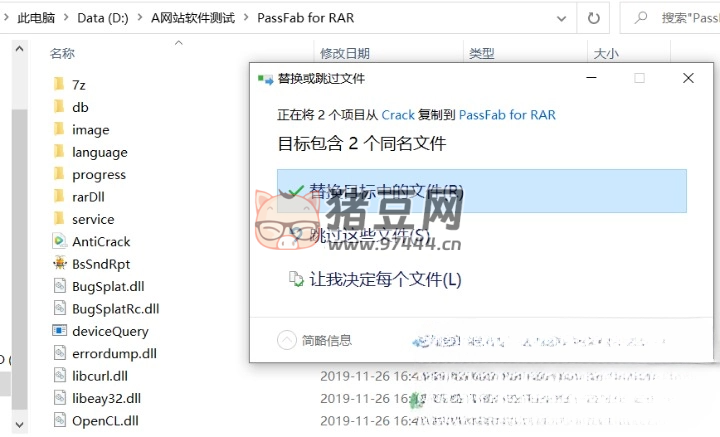This screenshot has width=720, height=437.
Task: Expand breadcrumb arrow before 此电脑
Action: click(x=6, y=18)
